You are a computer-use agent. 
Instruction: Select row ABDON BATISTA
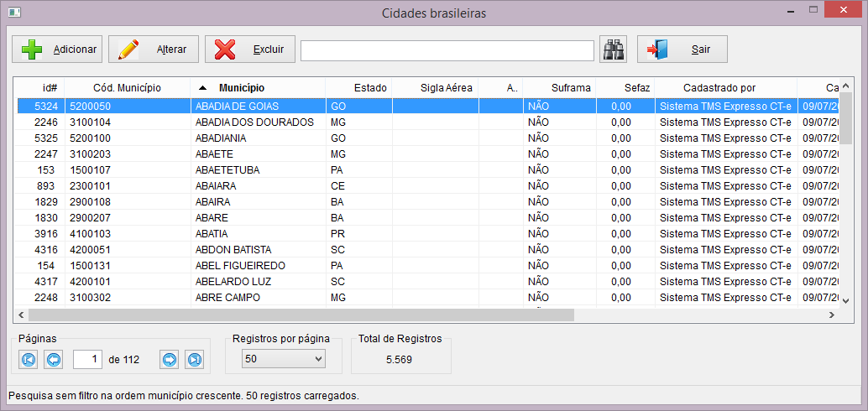pos(428,250)
